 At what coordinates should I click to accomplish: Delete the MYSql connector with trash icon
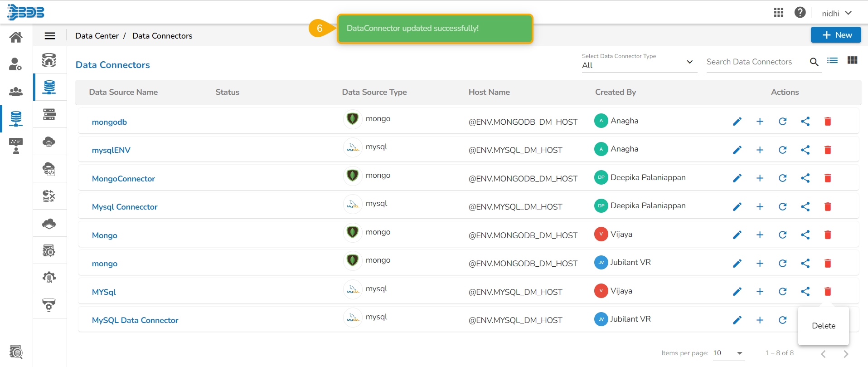pos(828,292)
